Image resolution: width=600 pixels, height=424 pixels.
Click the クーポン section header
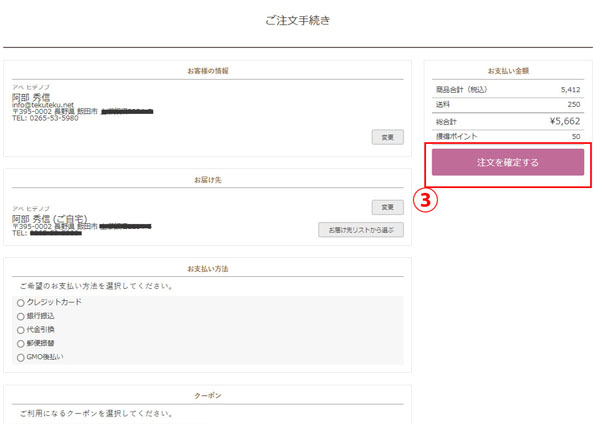[207, 396]
